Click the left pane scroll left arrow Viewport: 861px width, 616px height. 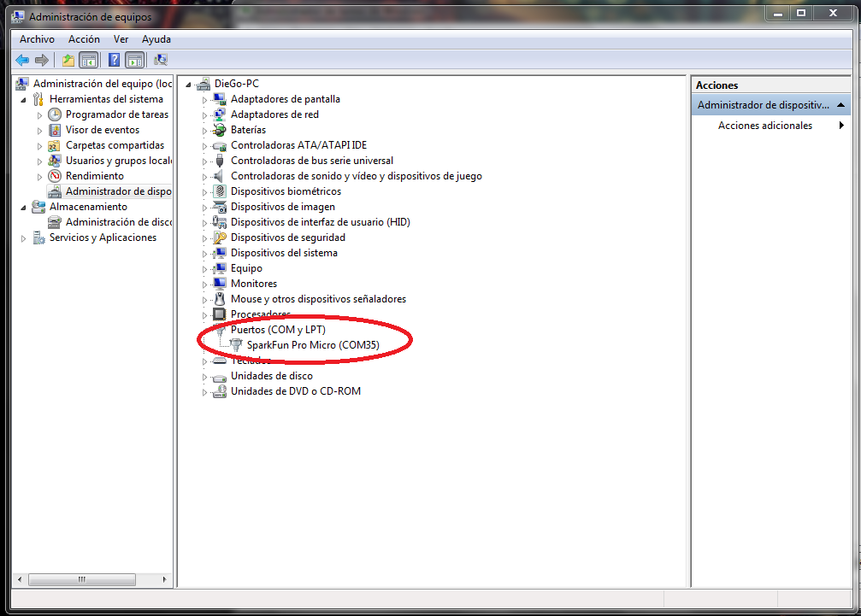(20, 579)
